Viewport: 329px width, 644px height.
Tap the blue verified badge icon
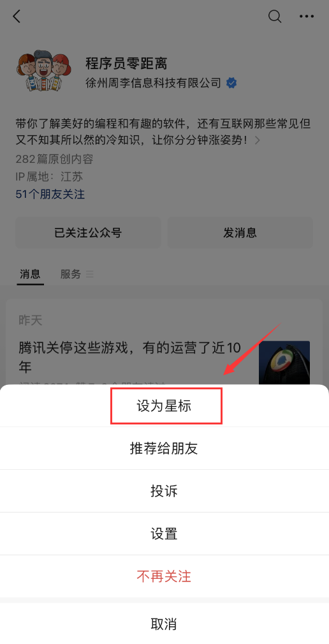pos(231,83)
